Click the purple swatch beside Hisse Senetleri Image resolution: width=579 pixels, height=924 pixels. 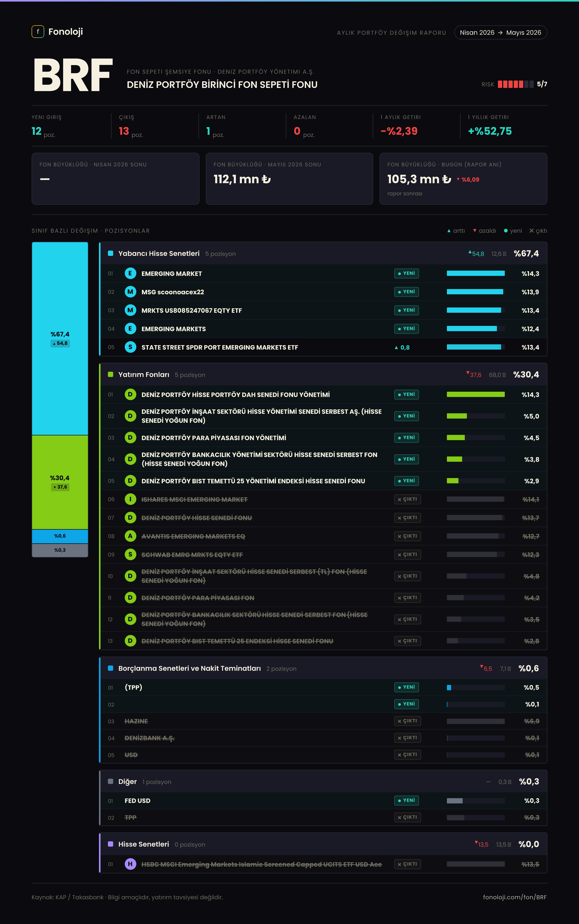(111, 844)
